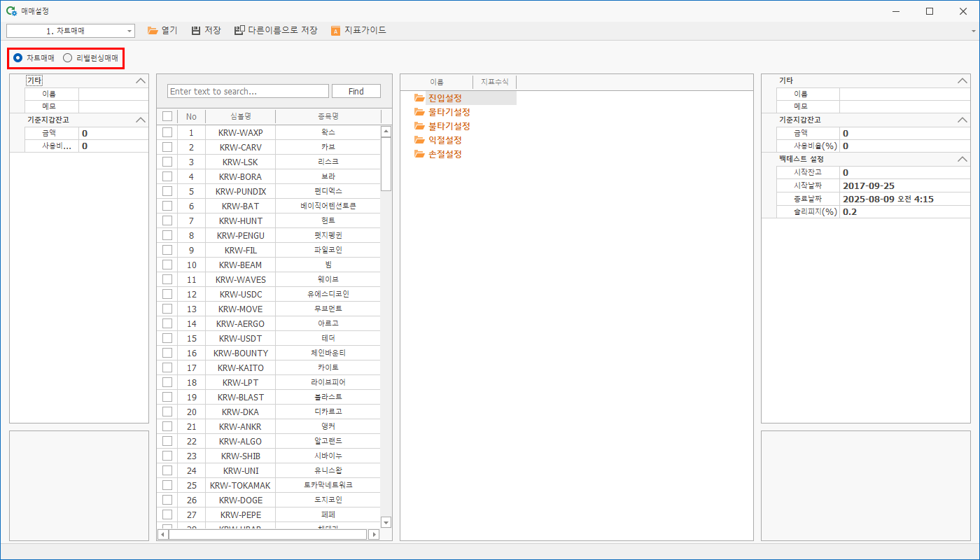Collapse the 백테스트 설정 section
This screenshot has height=560, width=980.
coord(962,160)
